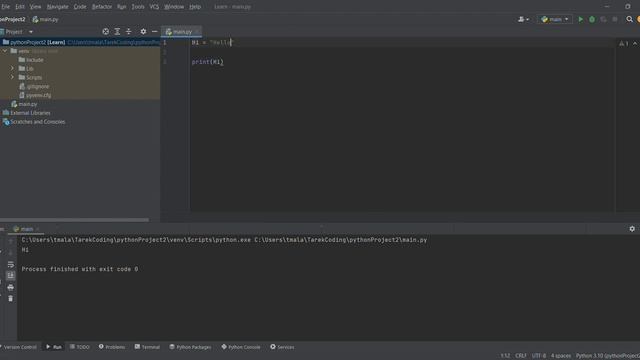The height and width of the screenshot is (360, 640).
Task: Open the Refactor menu
Action: (x=102, y=7)
